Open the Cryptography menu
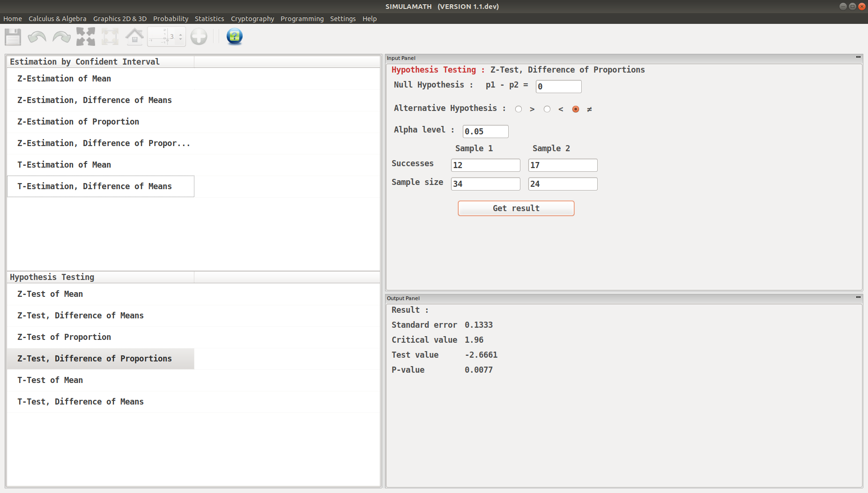This screenshot has height=493, width=868. pyautogui.click(x=252, y=19)
